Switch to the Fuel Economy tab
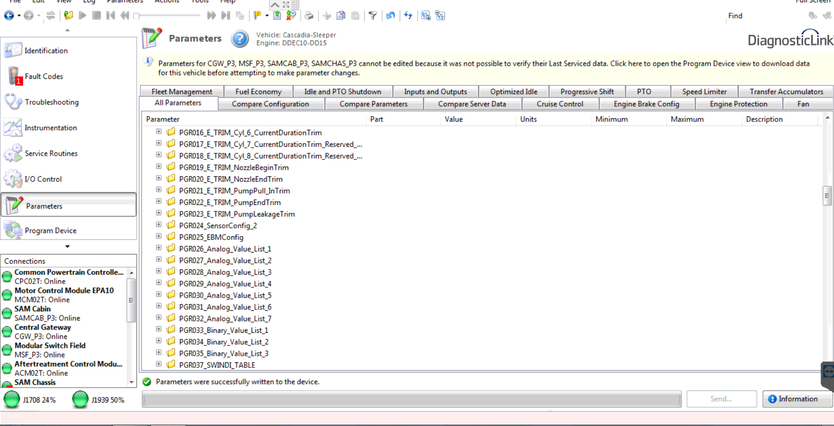The image size is (834, 426). click(x=258, y=91)
